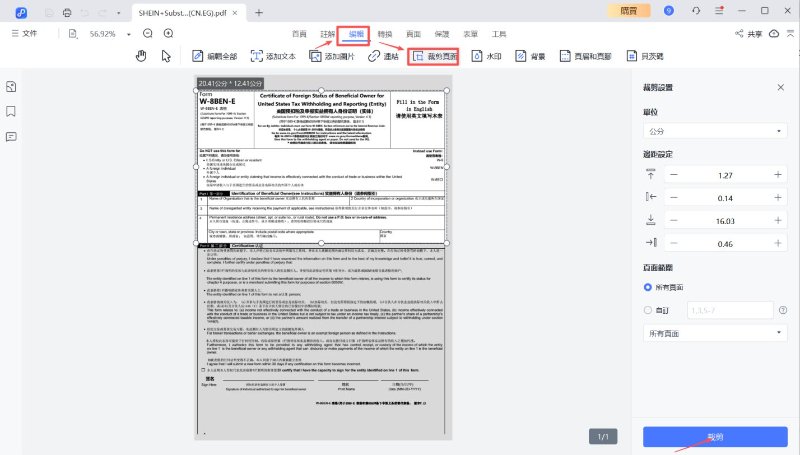
Task: Click the save icon in the title bar
Action: click(x=49, y=13)
